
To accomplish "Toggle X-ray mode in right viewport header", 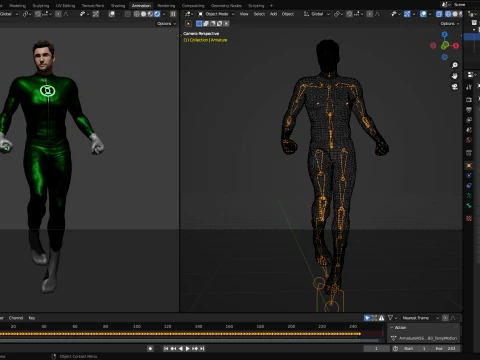I will coord(439,14).
